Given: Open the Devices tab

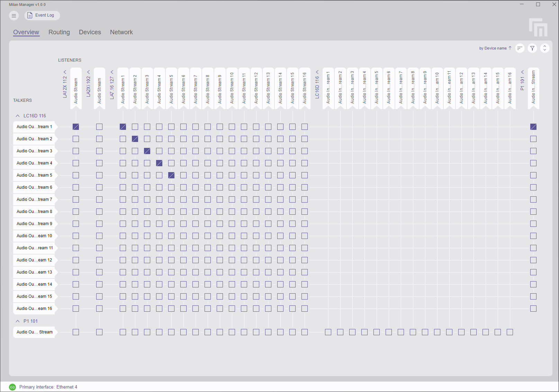Looking at the screenshot, I should 90,32.
